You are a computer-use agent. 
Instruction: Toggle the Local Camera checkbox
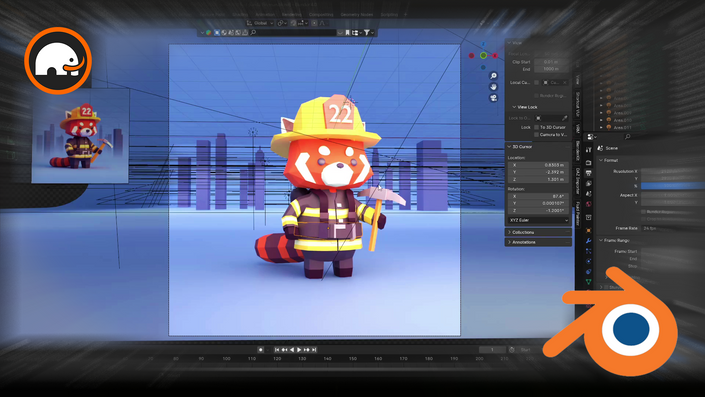(536, 83)
